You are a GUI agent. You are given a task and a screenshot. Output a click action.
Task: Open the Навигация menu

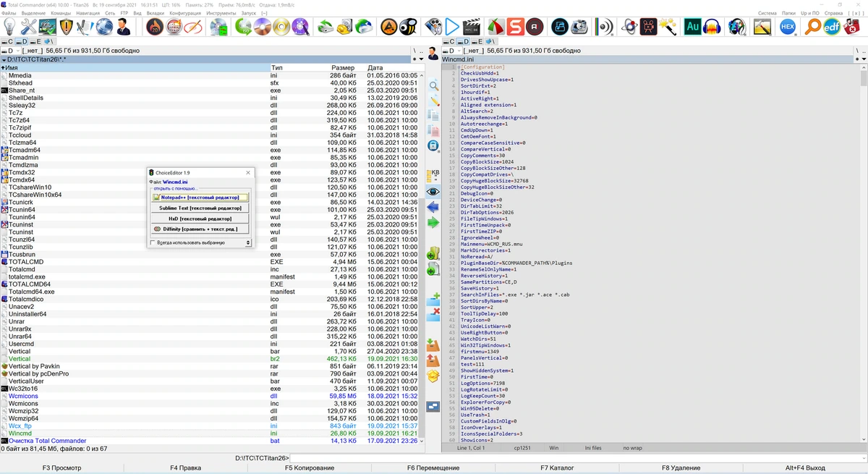click(x=88, y=13)
